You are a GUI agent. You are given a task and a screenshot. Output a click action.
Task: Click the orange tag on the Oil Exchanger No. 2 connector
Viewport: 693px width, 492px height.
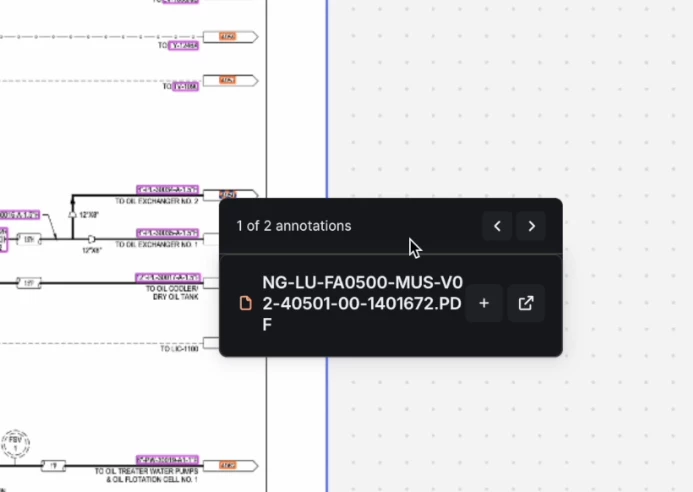(228, 194)
